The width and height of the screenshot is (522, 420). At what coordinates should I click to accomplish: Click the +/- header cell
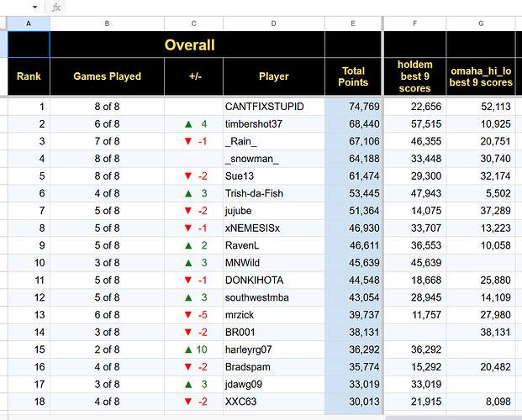tap(195, 76)
